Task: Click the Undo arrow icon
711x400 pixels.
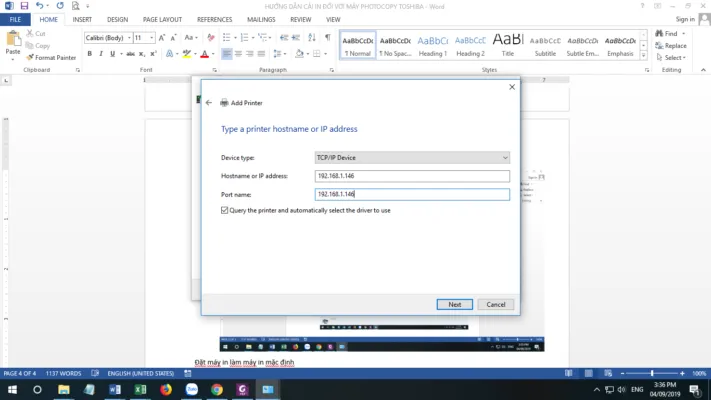Action: tap(39, 6)
